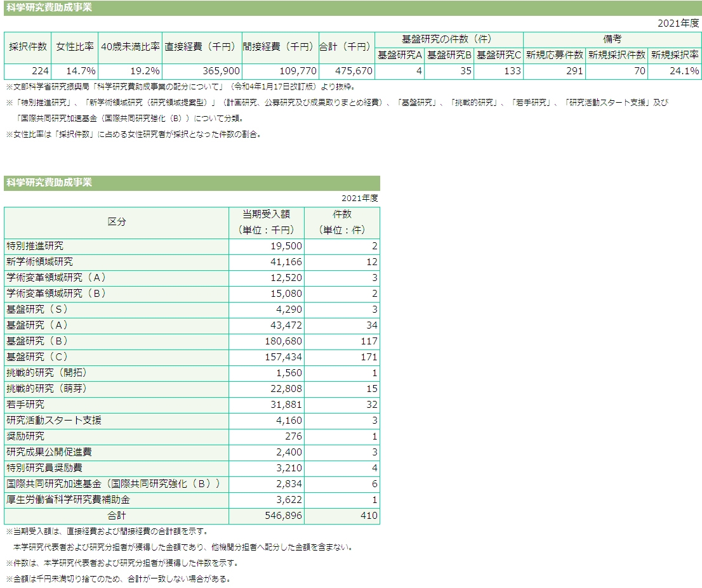702x588 pixels.
Task: Click the second 科学研究費助成事業 heading bar
Action: click(192, 183)
